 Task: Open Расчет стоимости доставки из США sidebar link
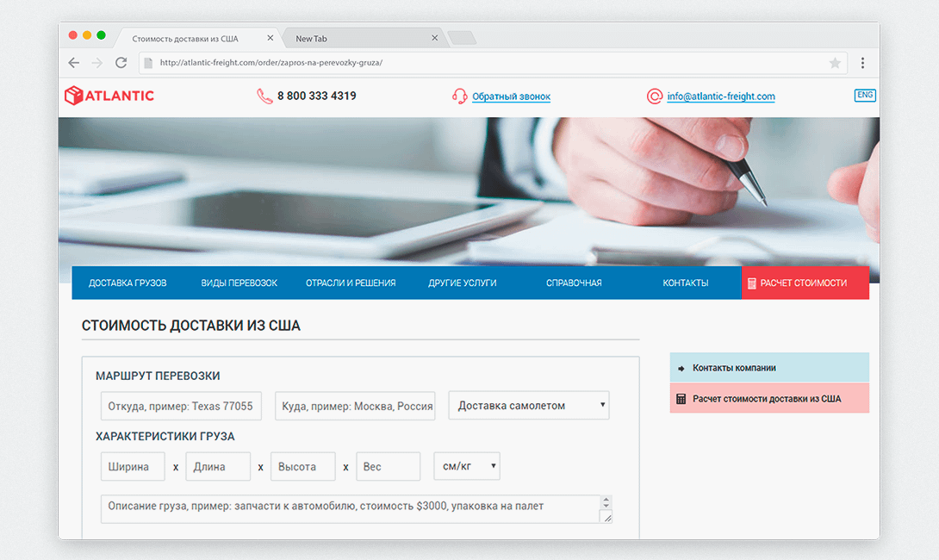click(769, 398)
